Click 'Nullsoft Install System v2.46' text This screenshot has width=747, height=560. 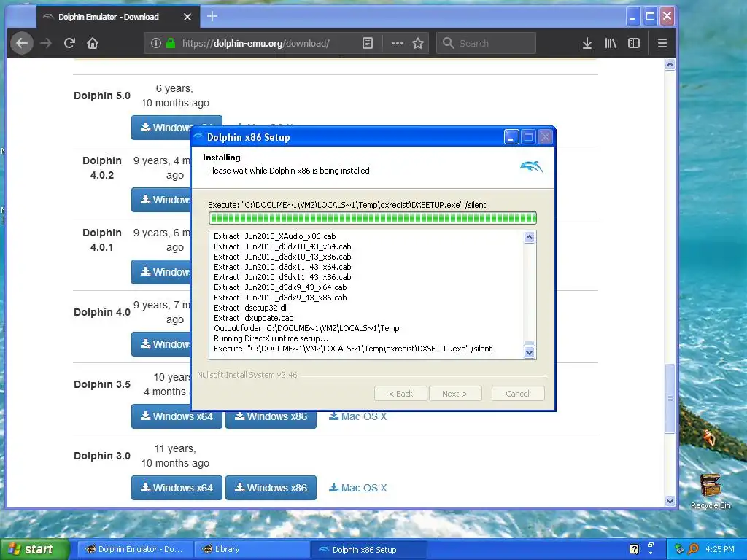[x=247, y=375]
